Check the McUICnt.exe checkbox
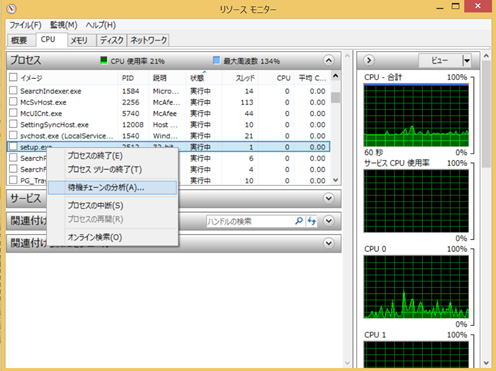This screenshot has height=371, width=496. 13,113
